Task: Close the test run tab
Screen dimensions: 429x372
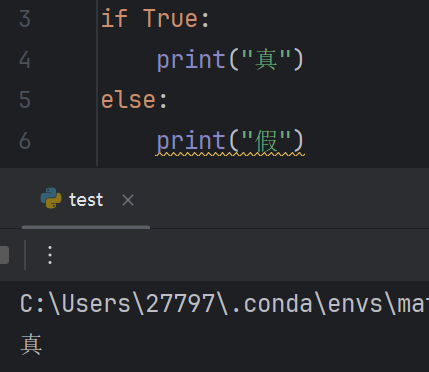Action: point(128,200)
